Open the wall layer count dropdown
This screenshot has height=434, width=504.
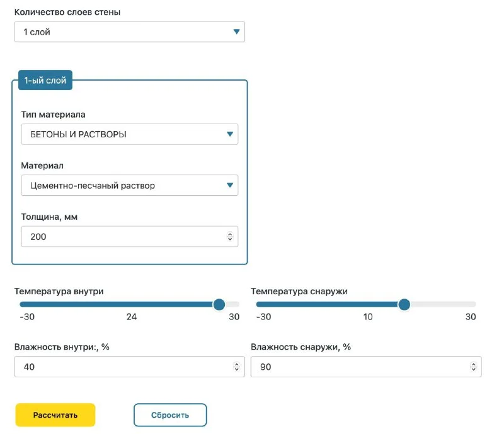point(129,31)
